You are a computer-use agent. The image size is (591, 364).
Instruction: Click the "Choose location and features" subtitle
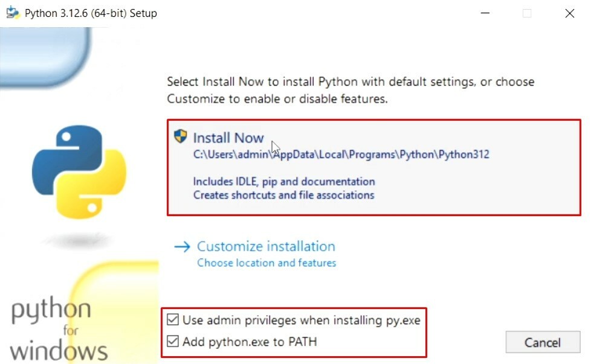(x=266, y=263)
